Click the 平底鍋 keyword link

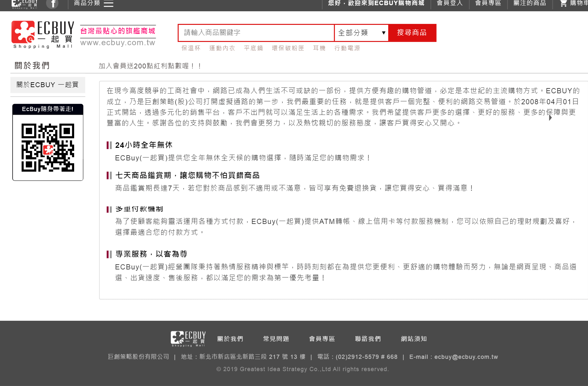[253, 48]
